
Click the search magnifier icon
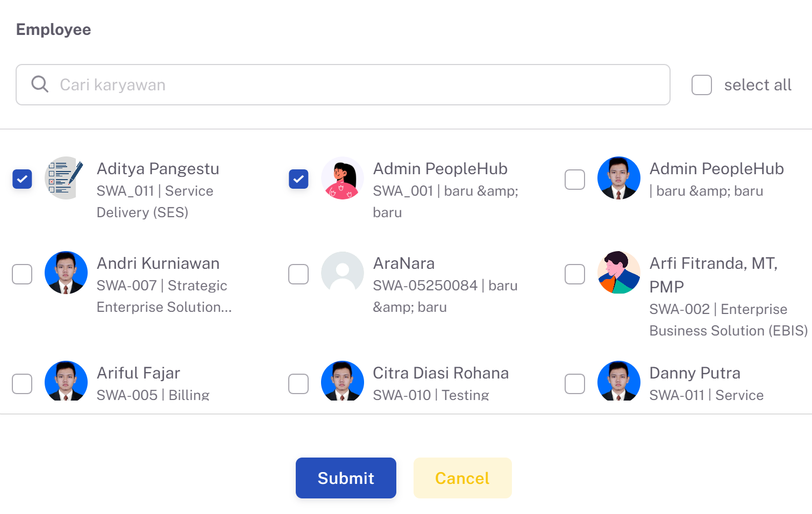tap(40, 84)
